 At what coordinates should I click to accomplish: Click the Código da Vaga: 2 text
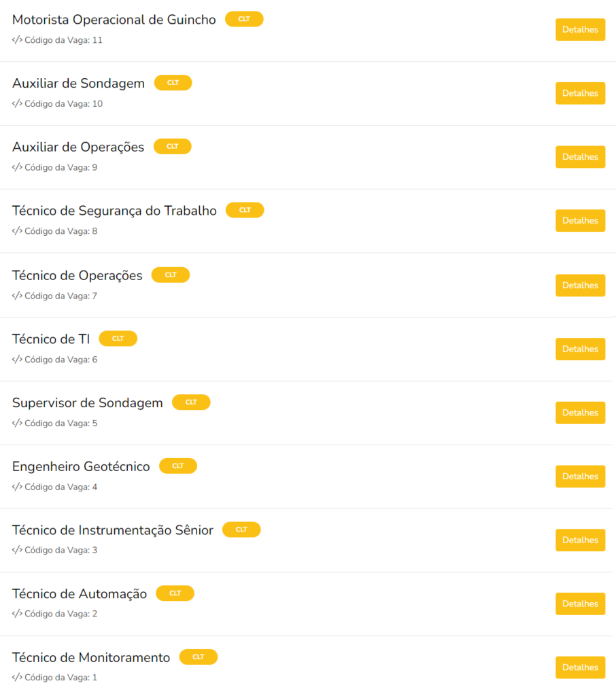61,614
